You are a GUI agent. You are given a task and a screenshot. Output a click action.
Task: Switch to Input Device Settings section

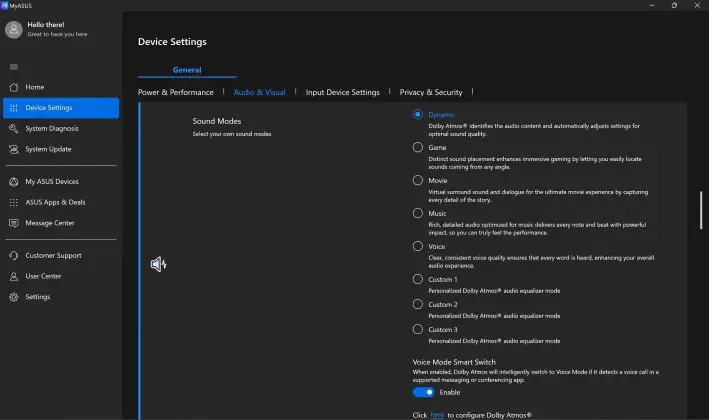(x=342, y=92)
